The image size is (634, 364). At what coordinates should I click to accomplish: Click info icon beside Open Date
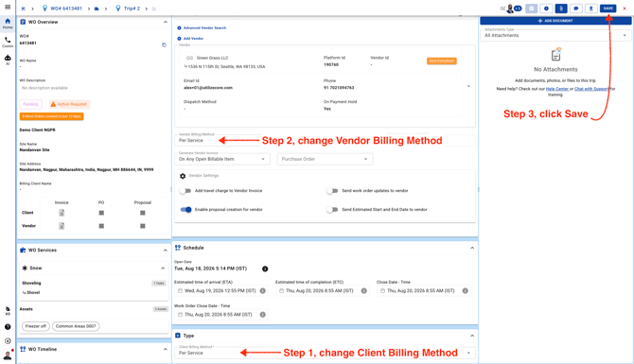coord(265,269)
